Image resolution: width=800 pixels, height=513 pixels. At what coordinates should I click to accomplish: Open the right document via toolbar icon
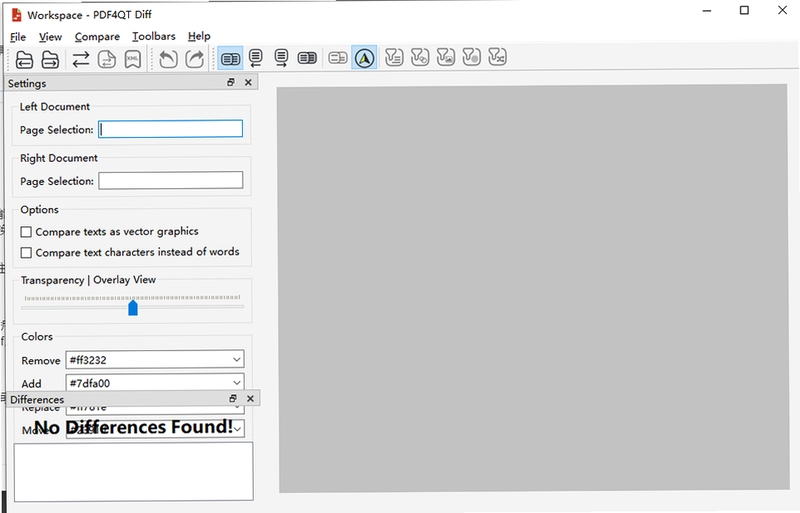point(50,59)
